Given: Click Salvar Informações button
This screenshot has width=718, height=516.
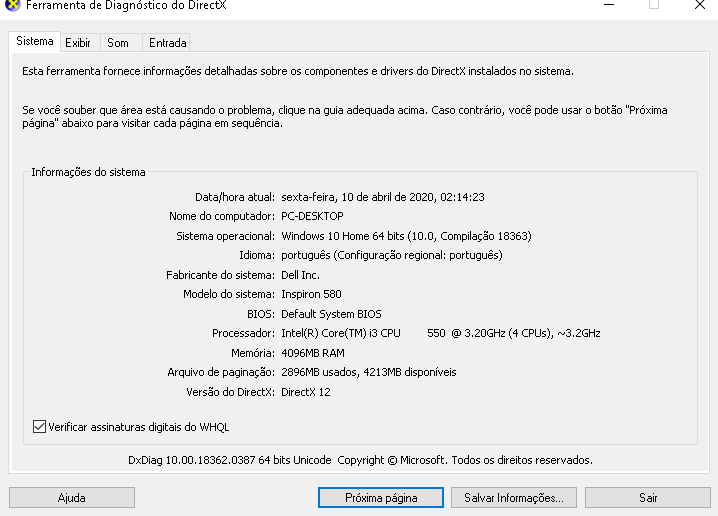Looking at the screenshot, I should click(514, 498).
